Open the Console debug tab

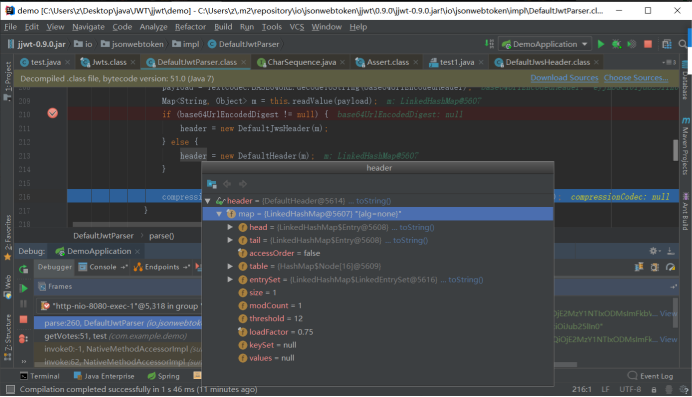[x=102, y=267]
